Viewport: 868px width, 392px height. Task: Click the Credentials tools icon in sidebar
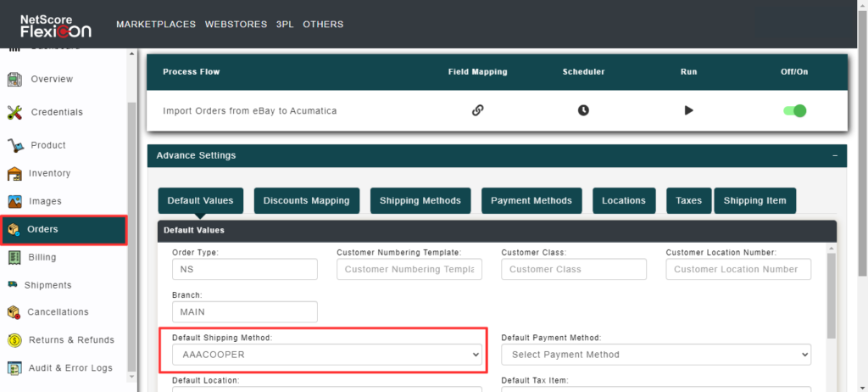(x=14, y=112)
